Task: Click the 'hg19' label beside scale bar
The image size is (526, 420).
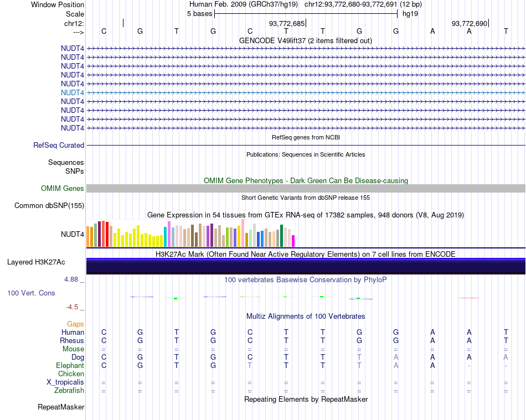Action: pos(410,14)
